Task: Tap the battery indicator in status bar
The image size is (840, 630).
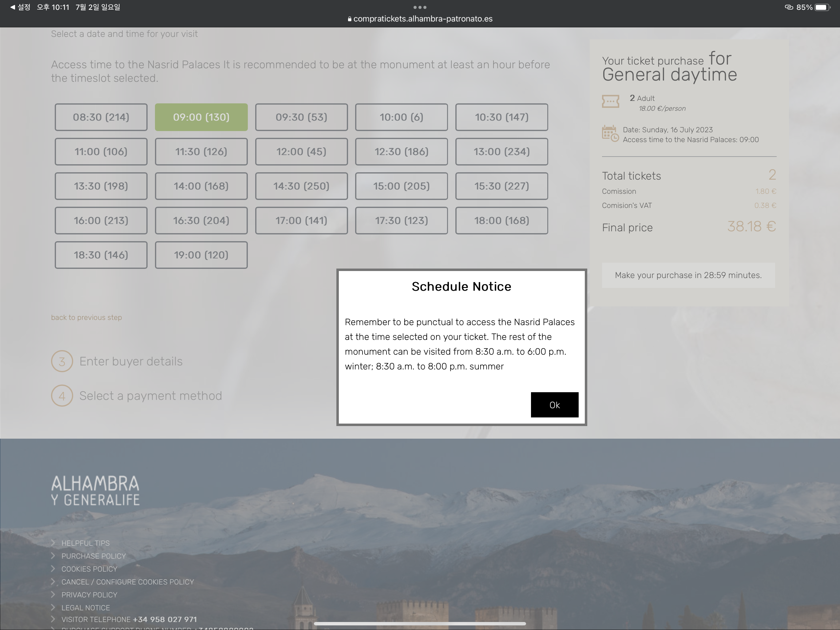Action: 822,7
